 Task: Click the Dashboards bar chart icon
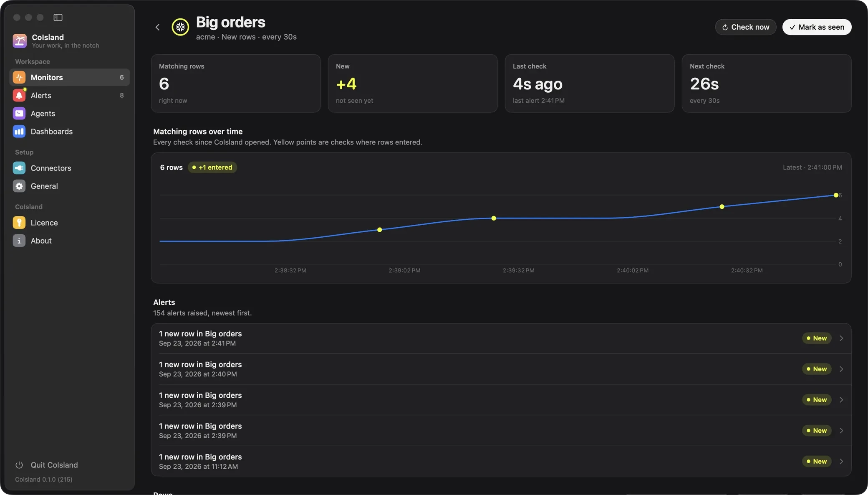pos(19,131)
